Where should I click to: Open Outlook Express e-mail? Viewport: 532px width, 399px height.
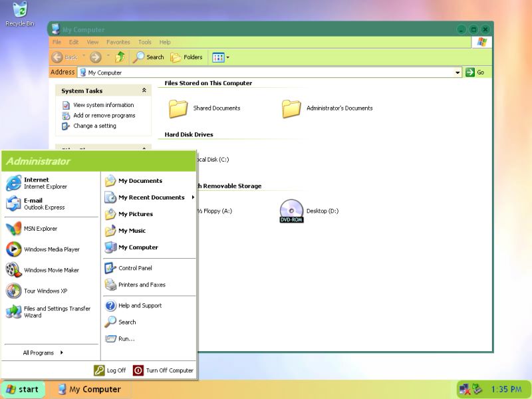(33, 204)
